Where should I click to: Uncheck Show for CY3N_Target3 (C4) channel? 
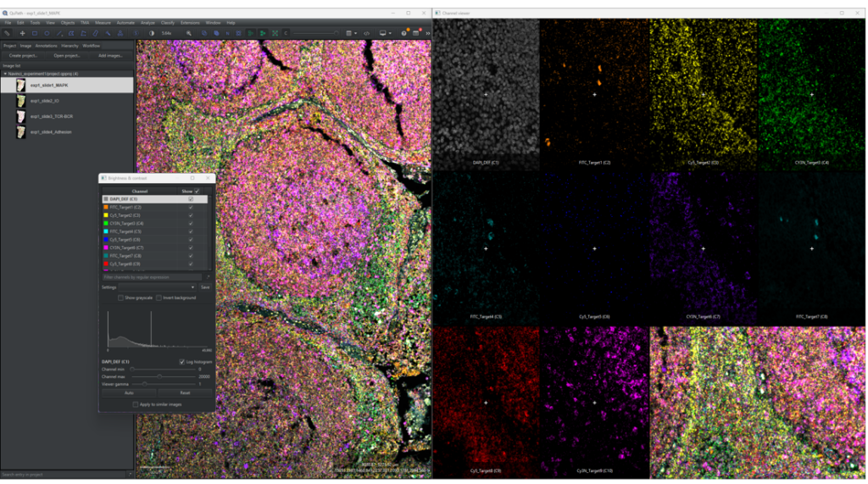click(191, 223)
